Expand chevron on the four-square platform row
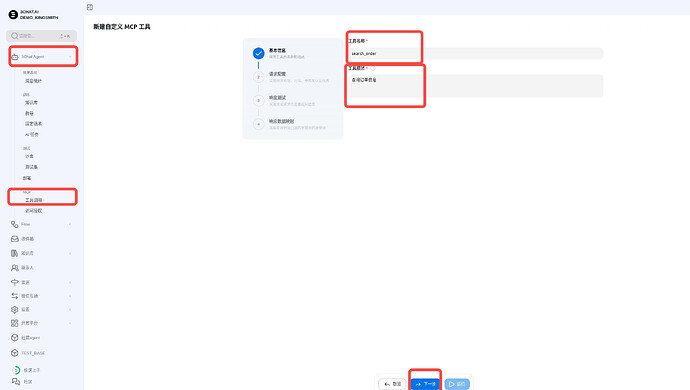The width and height of the screenshot is (690, 390). click(70, 323)
